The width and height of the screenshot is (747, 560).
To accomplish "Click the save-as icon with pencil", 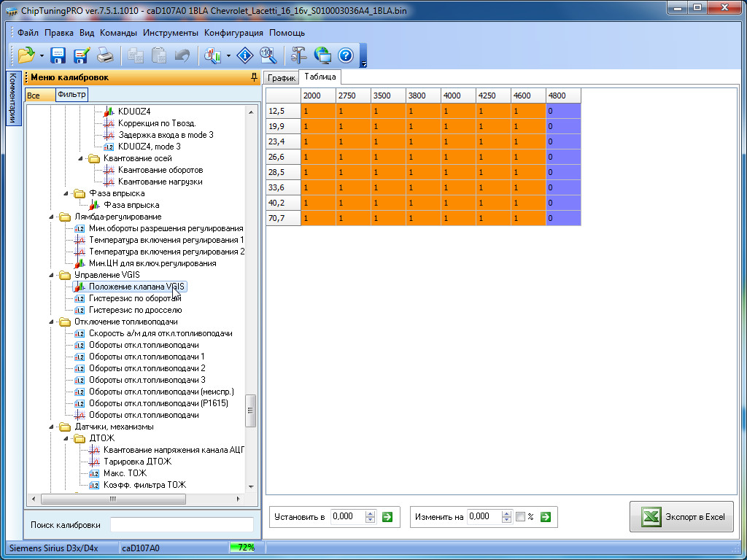I will 81,55.
